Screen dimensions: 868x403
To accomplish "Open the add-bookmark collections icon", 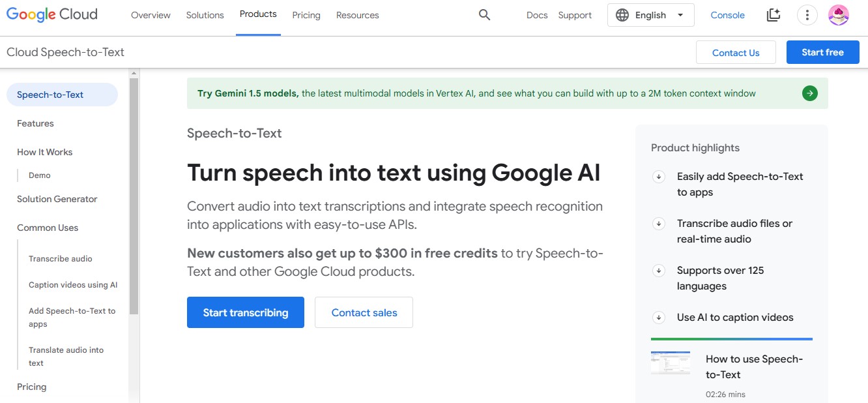I will coord(774,15).
